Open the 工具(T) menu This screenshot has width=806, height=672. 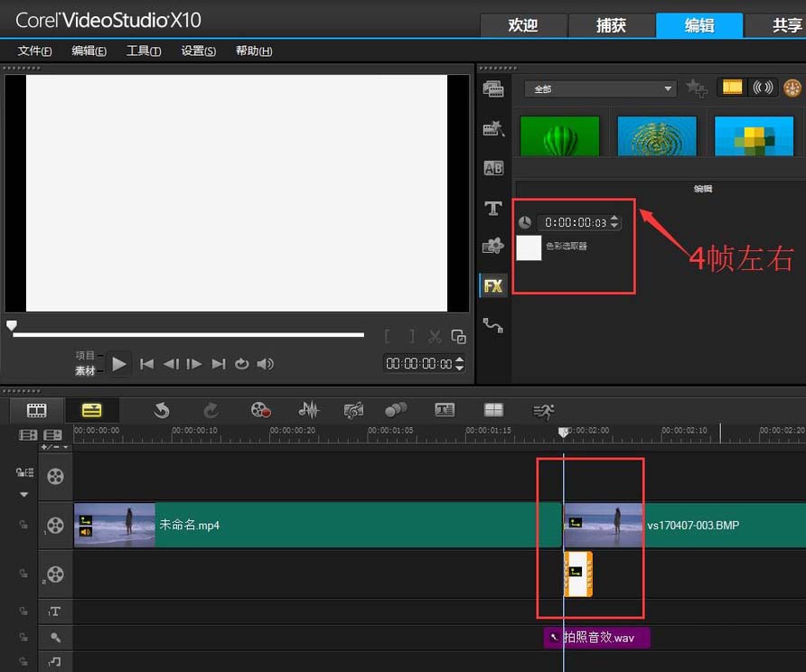(x=144, y=51)
